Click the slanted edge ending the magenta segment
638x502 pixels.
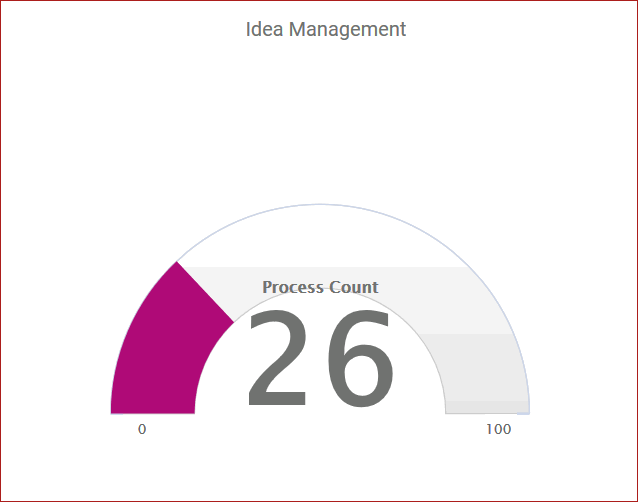[x=206, y=292]
